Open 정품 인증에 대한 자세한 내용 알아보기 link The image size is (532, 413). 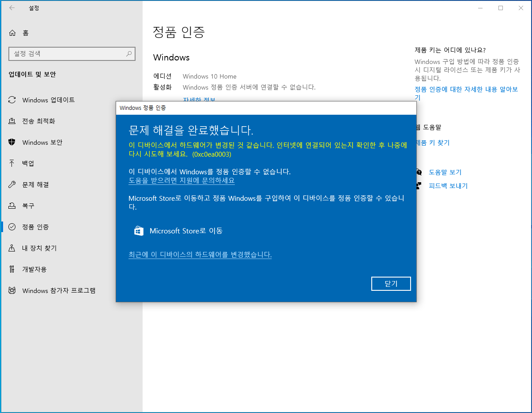(466, 93)
